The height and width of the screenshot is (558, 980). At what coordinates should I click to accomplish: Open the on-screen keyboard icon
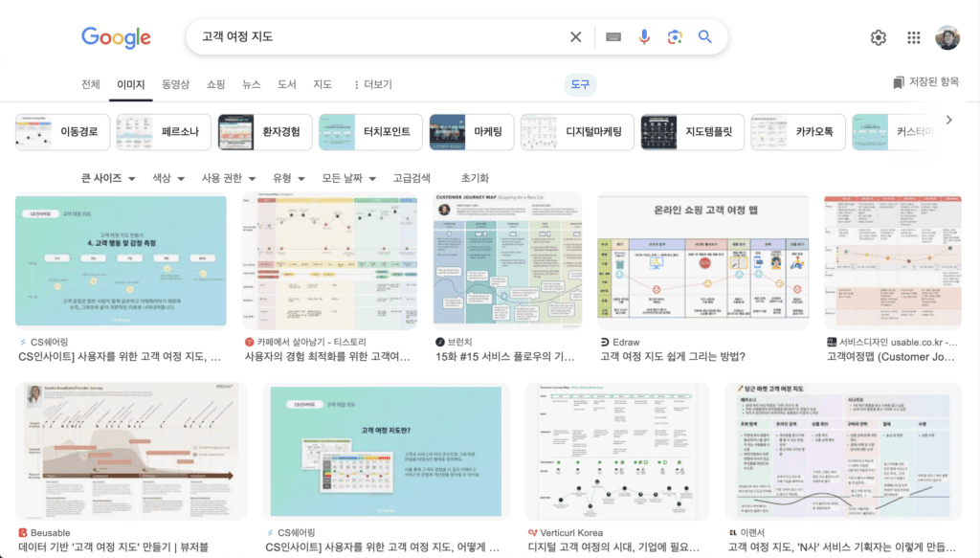tap(613, 37)
